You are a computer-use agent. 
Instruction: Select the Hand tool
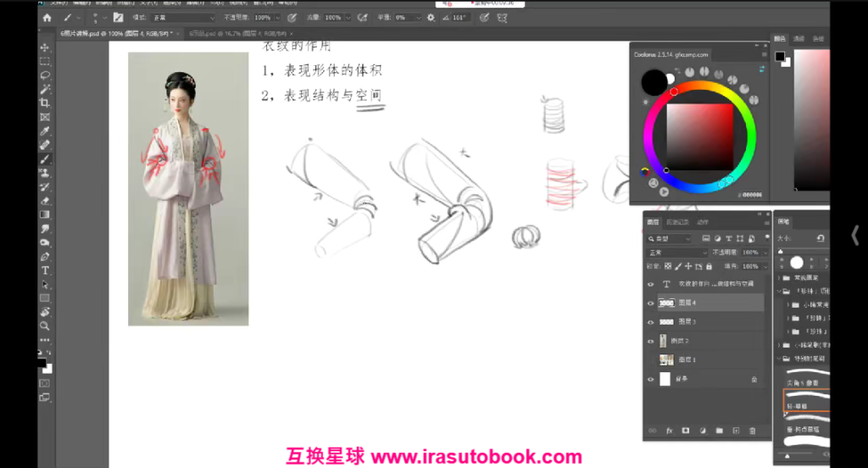(45, 312)
